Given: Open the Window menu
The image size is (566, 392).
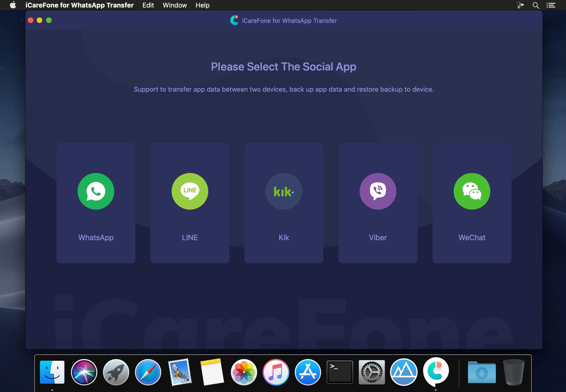Looking at the screenshot, I should click(175, 5).
